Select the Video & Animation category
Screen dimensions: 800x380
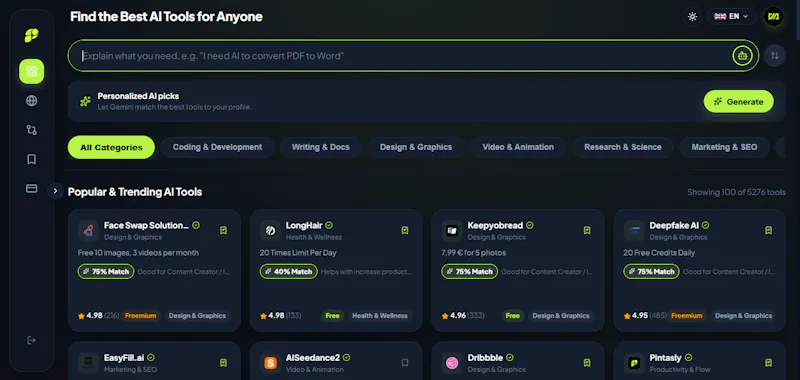518,147
